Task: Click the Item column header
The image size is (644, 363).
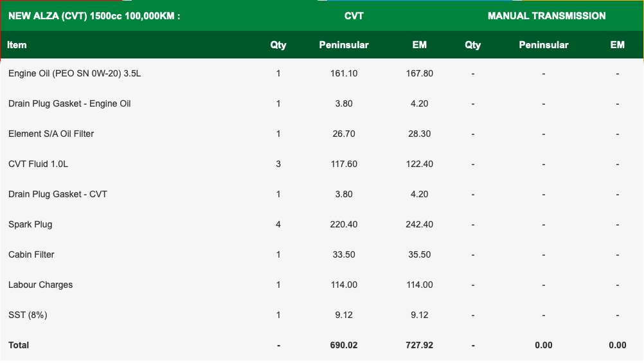Action: [17, 45]
